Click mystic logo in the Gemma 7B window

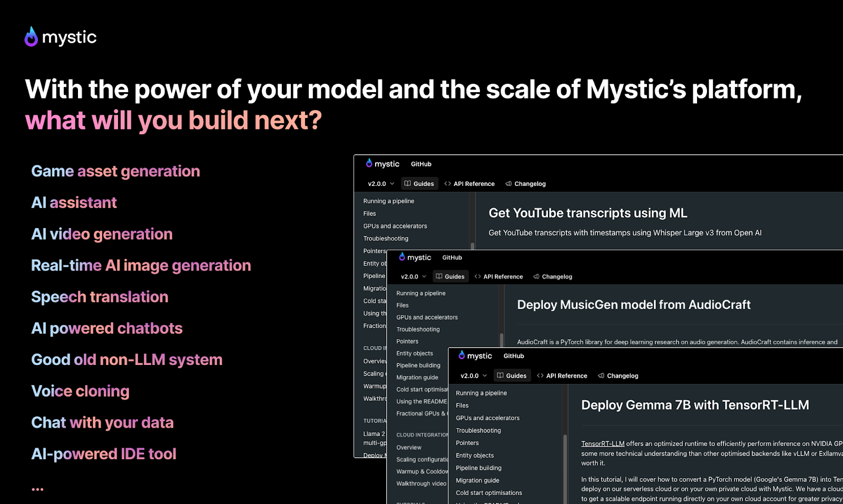(x=475, y=355)
